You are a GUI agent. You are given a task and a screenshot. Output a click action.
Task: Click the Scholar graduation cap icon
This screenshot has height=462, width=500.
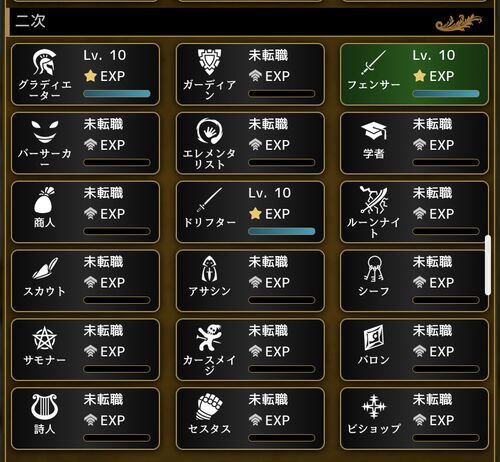pos(374,131)
